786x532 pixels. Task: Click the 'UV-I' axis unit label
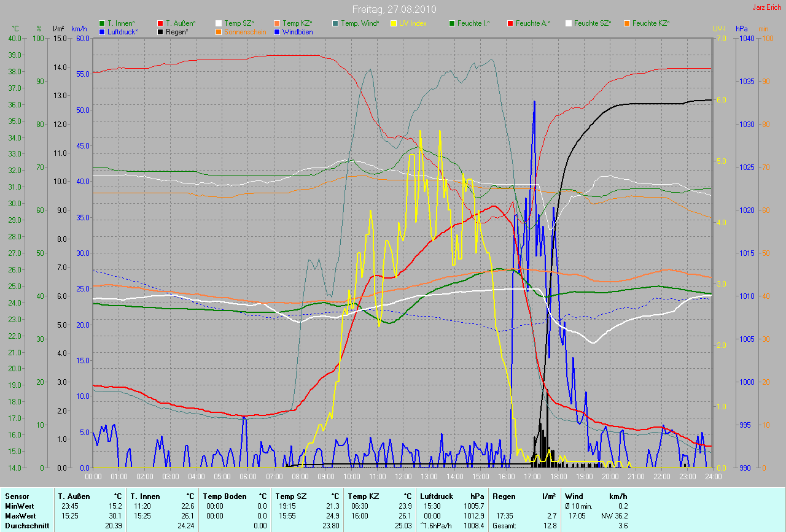coord(719,29)
